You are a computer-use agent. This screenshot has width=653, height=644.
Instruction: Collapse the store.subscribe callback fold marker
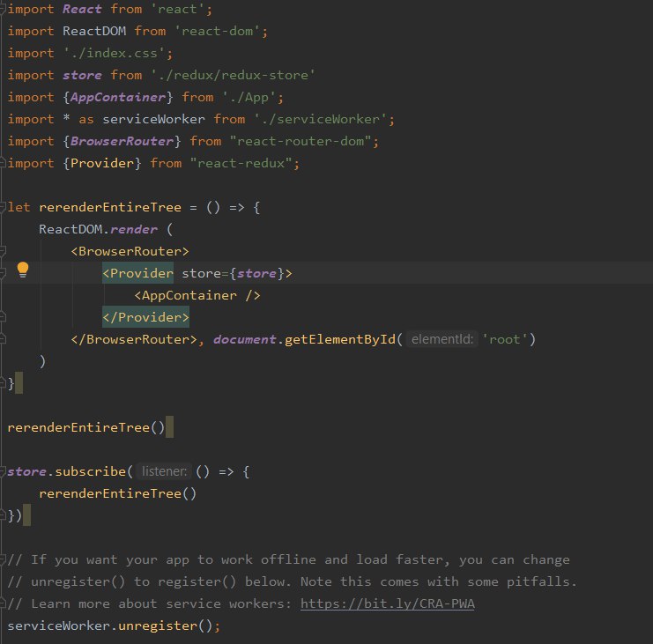tap(3, 471)
